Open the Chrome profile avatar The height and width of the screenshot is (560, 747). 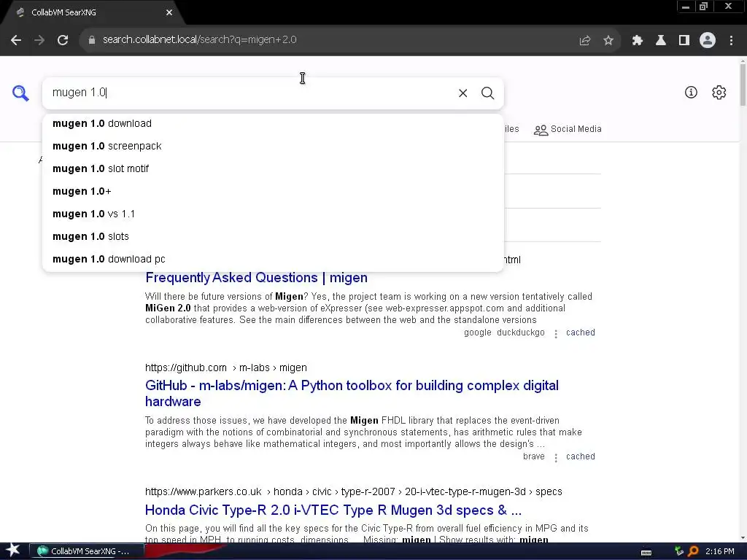click(x=708, y=41)
